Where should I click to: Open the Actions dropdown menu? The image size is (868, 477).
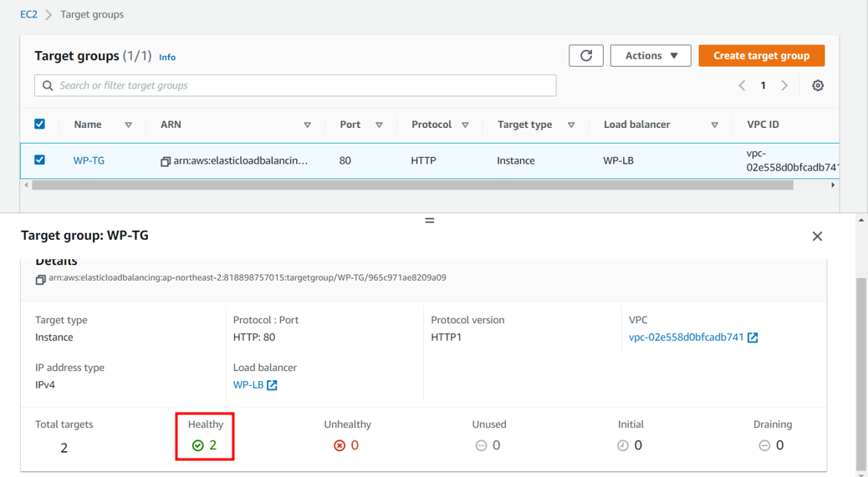pos(651,56)
